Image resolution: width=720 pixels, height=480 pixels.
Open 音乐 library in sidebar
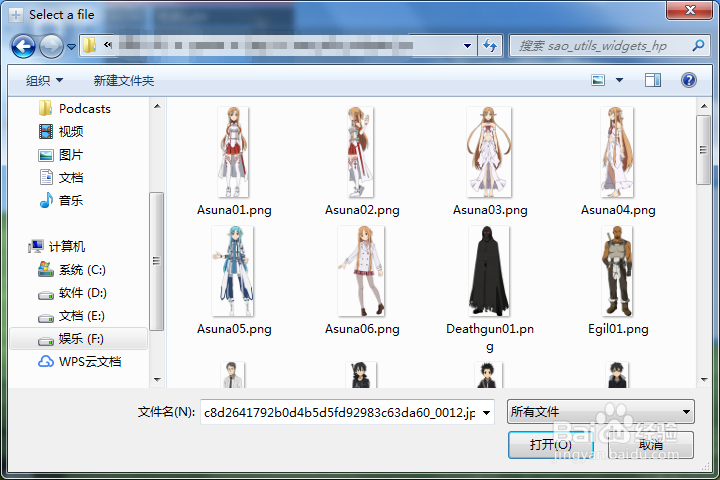pyautogui.click(x=71, y=201)
